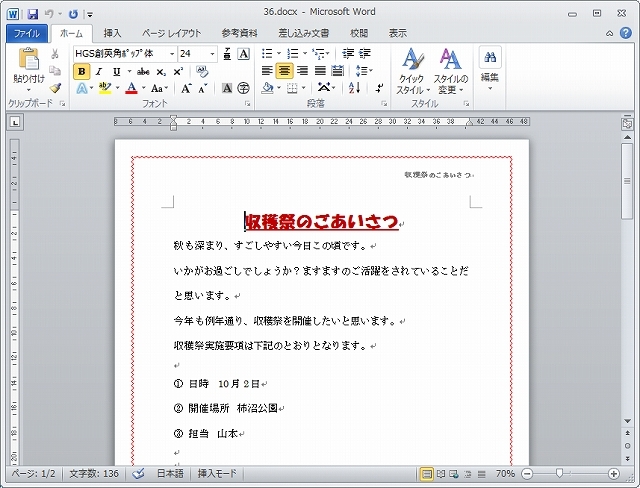Click the title text 収穫祭のごあいさつ
Screen dimensions: 640x488
(x=321, y=222)
